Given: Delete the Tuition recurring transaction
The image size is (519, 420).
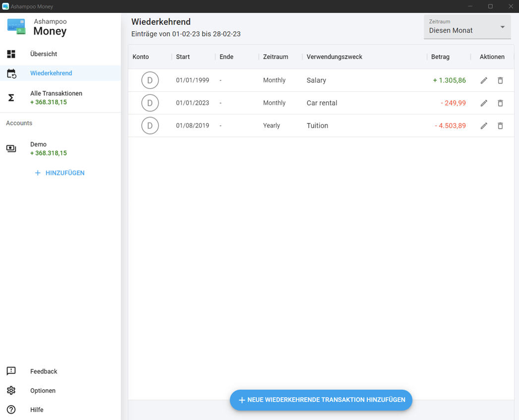Looking at the screenshot, I should coord(500,125).
